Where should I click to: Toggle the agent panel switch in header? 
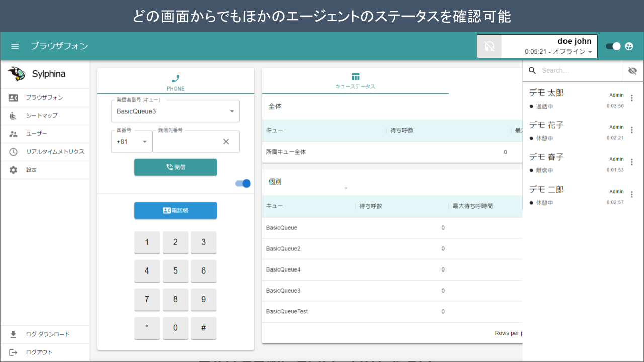pyautogui.click(x=613, y=46)
